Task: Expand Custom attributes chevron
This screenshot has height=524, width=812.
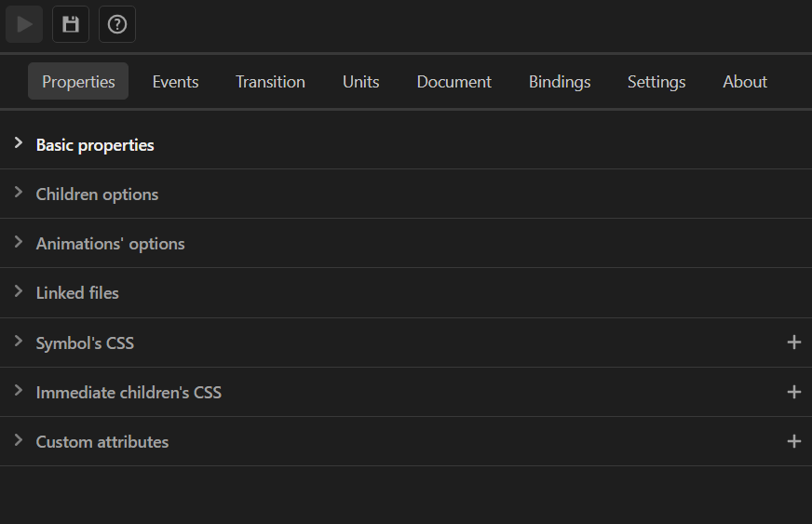Action: (x=18, y=440)
